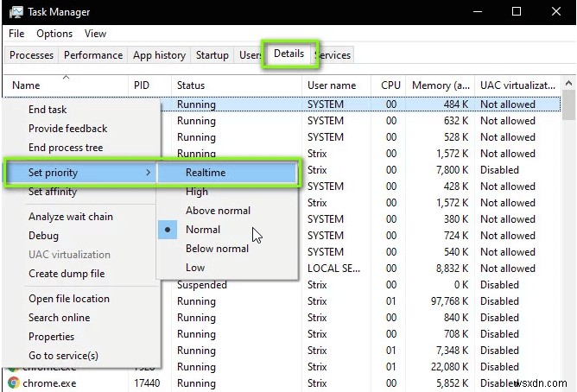Click the 484 K memory cell

441,104
